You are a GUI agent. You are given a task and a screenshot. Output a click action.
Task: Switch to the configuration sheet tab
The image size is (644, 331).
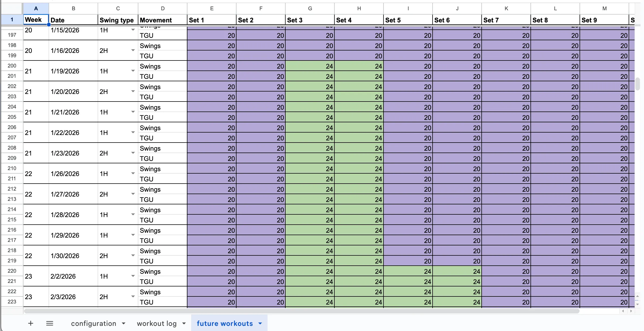[x=94, y=323]
